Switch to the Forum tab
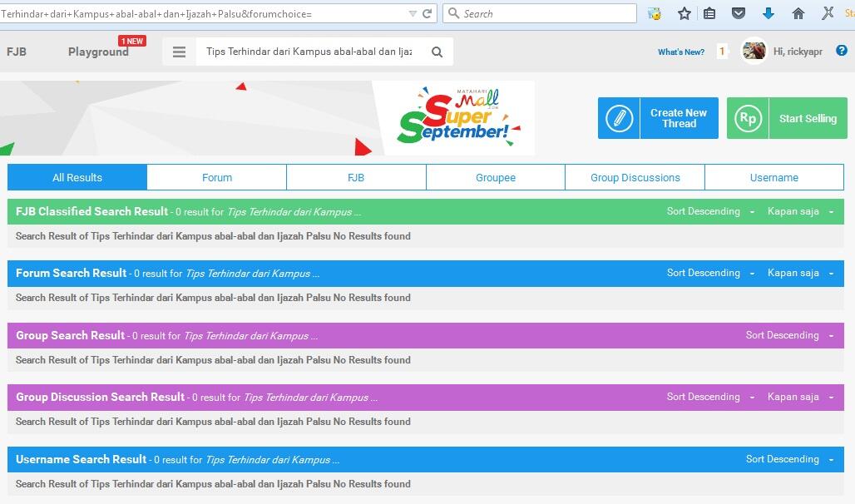This screenshot has height=504, width=855. (217, 177)
